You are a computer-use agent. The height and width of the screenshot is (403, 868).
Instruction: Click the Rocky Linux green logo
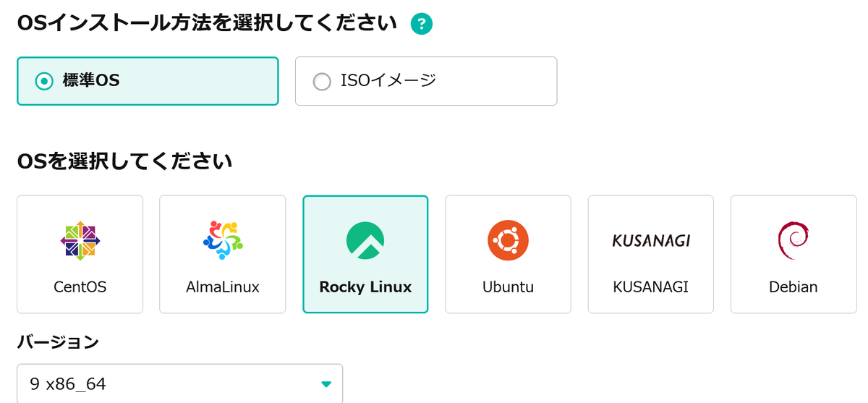tap(365, 241)
